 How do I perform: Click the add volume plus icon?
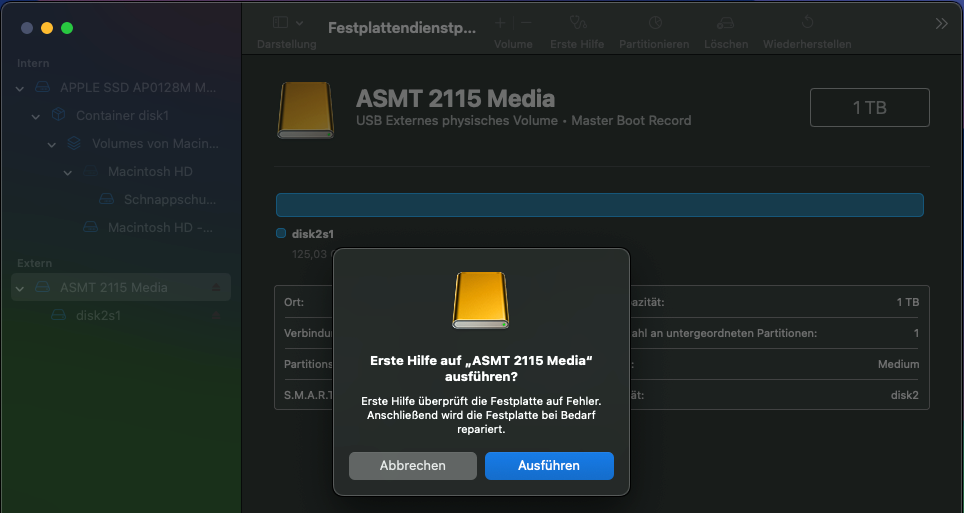(x=500, y=22)
